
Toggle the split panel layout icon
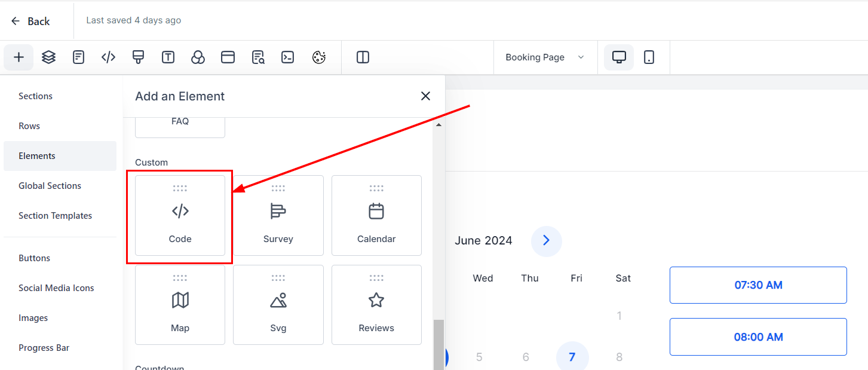point(363,57)
